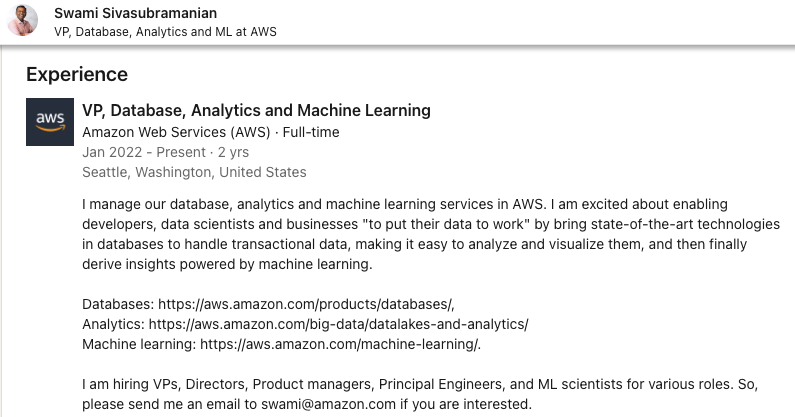
Task: Open the big-data/datalakes-and-analytics URL
Action: [339, 324]
